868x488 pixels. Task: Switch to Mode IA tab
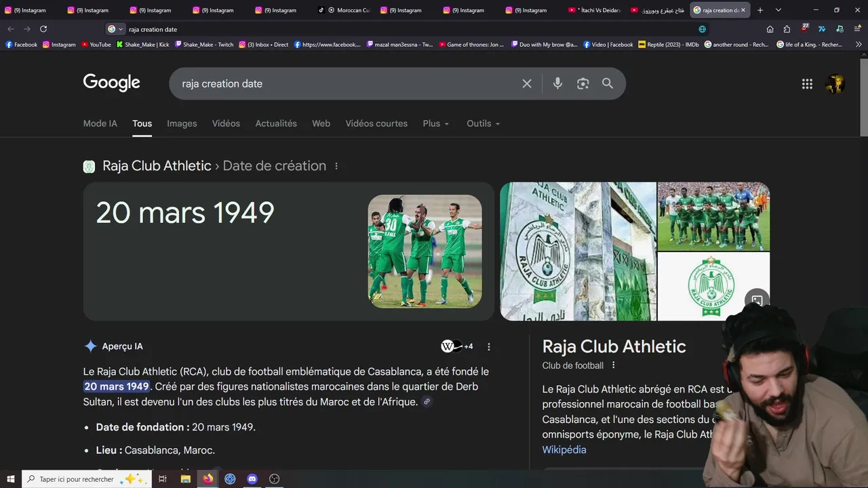pyautogui.click(x=100, y=123)
